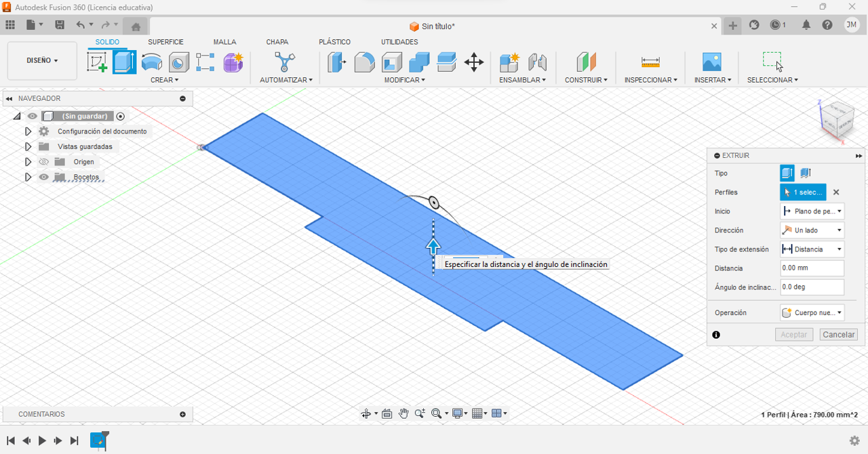The height and width of the screenshot is (454, 868).
Task: Collapse the Sin guardar root node
Action: point(17,117)
